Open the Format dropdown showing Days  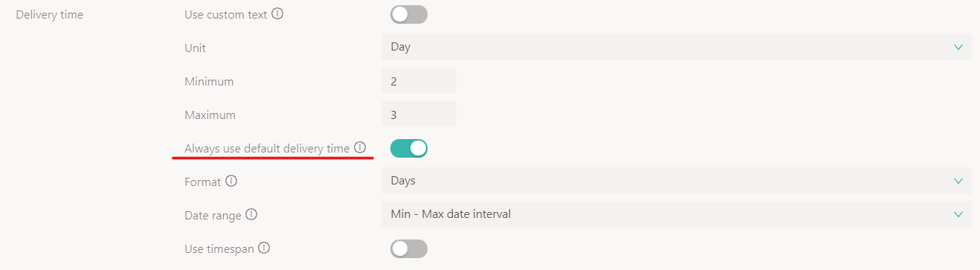(677, 181)
